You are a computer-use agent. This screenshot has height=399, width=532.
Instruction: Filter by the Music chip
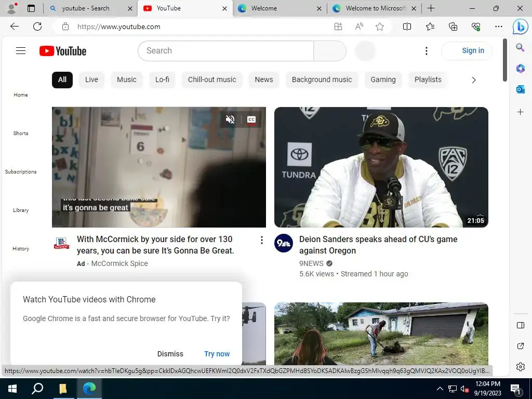(x=127, y=79)
